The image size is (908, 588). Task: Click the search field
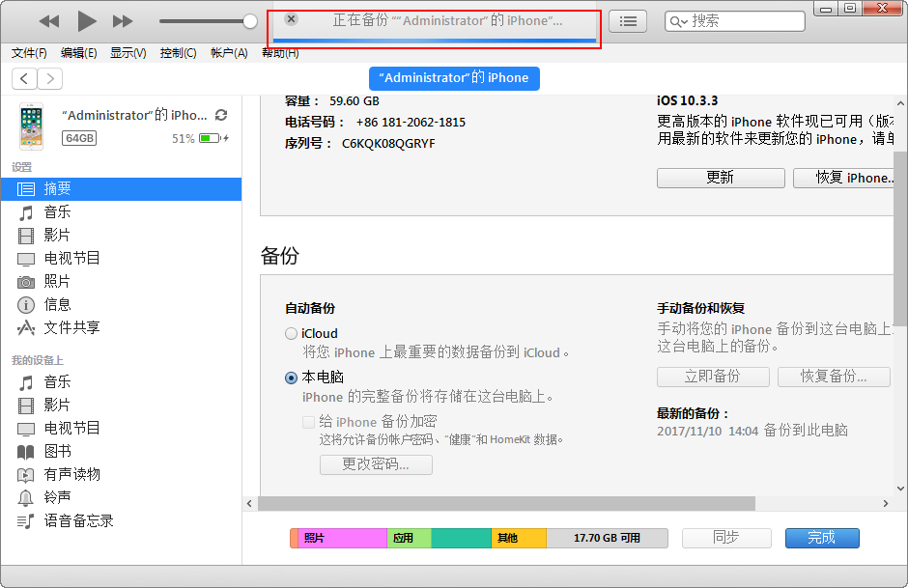[x=735, y=21]
